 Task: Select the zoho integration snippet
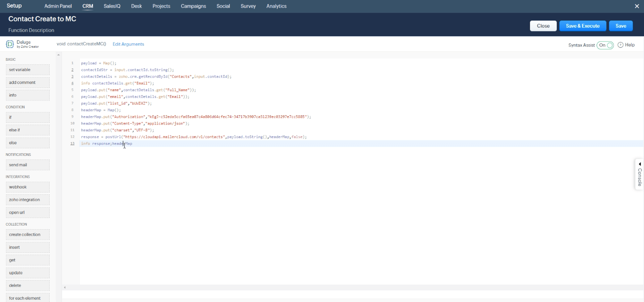[x=27, y=199]
